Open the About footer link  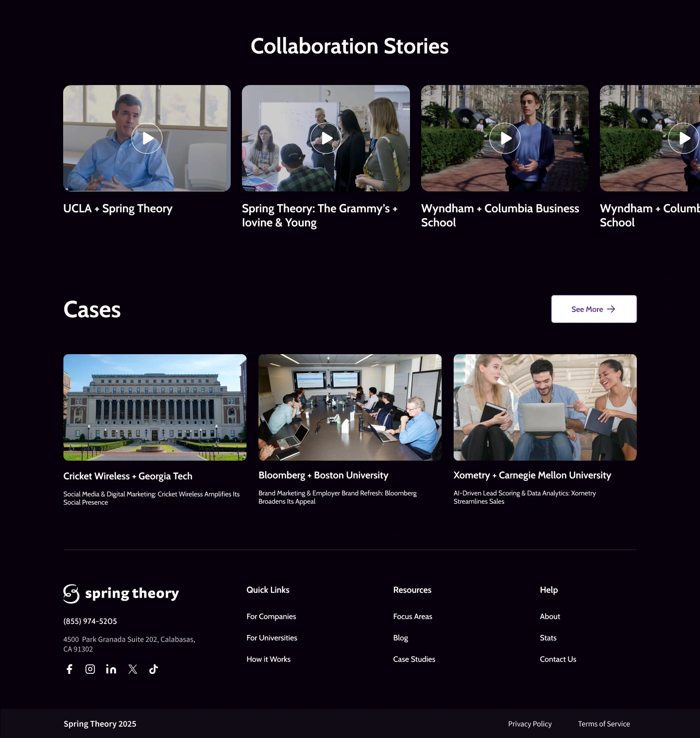(550, 617)
